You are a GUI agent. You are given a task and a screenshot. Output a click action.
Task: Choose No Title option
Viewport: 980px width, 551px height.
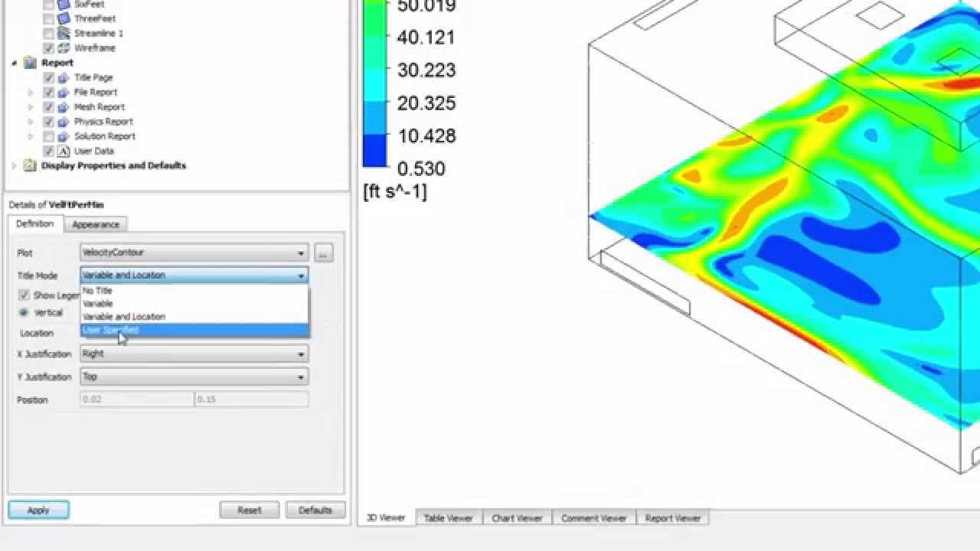pyautogui.click(x=194, y=291)
